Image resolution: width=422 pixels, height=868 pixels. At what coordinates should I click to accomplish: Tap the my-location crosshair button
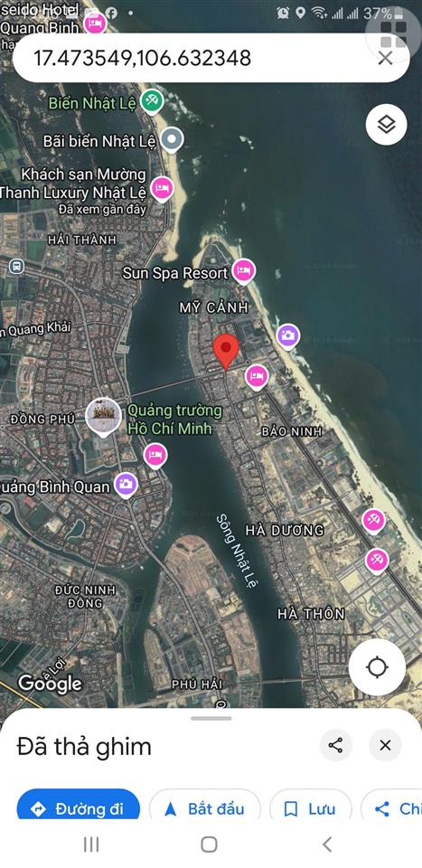coord(377,667)
